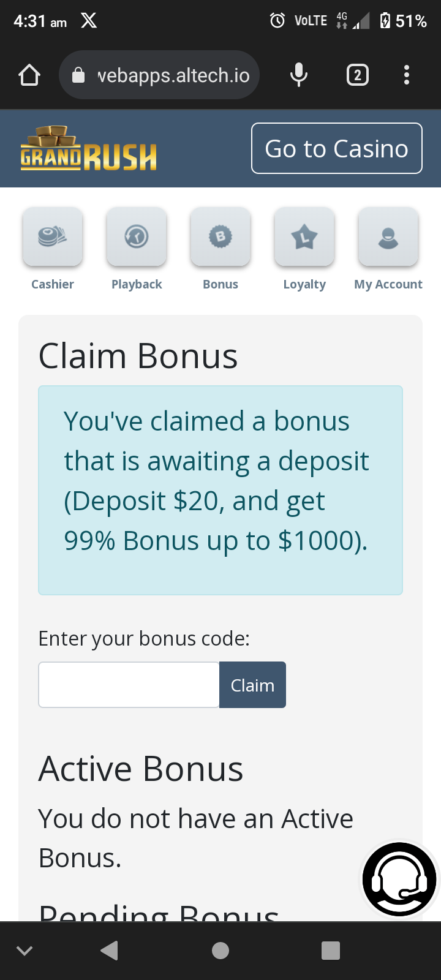The image size is (441, 980).
Task: Open live chat support headset icon
Action: click(399, 879)
